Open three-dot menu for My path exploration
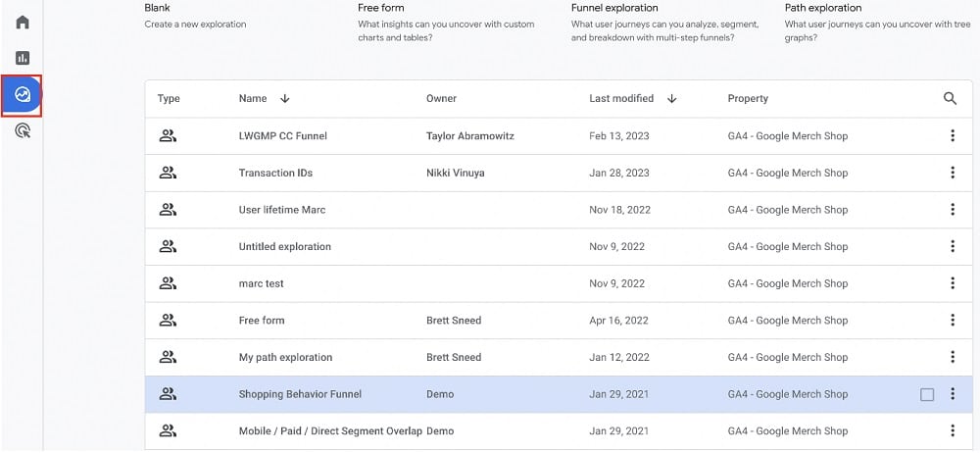The image size is (980, 453). pyautogui.click(x=952, y=357)
